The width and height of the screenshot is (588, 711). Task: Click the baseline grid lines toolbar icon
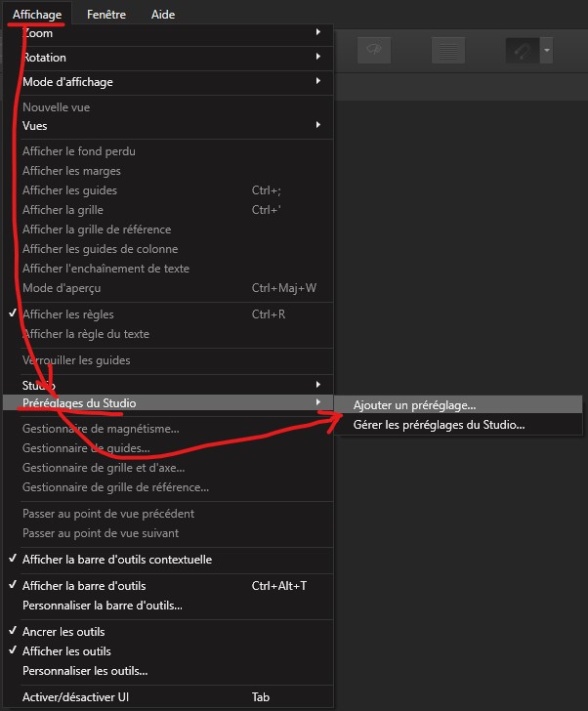tap(448, 51)
